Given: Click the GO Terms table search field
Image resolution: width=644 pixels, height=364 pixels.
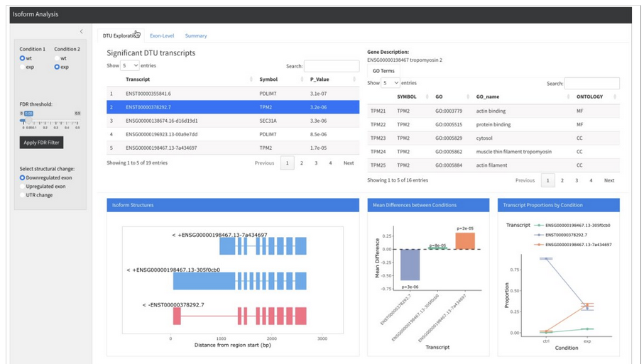Looking at the screenshot, I should (x=591, y=83).
